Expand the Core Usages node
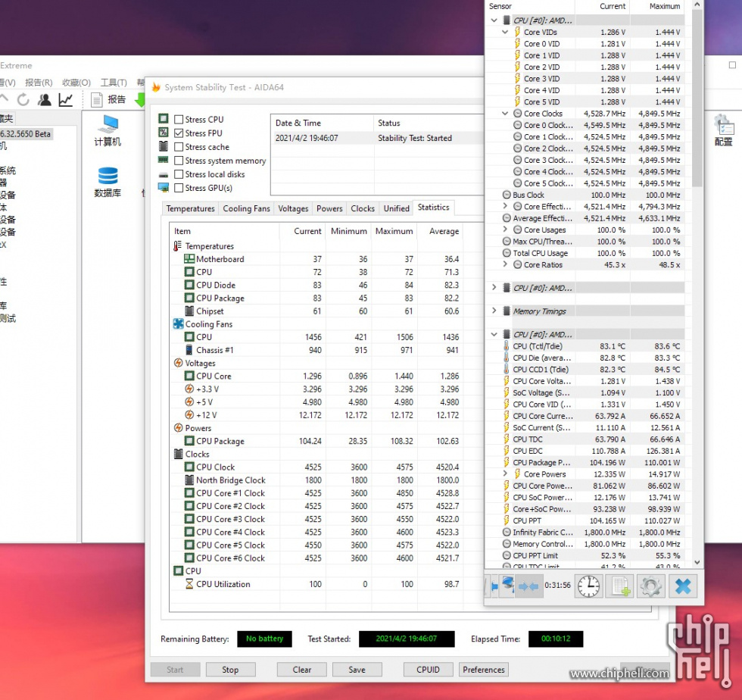The height and width of the screenshot is (700, 742). (x=505, y=230)
